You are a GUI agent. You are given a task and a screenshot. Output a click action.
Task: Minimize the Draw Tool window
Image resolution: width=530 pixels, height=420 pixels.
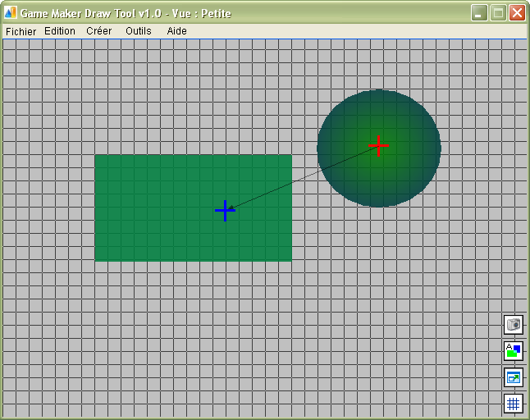pos(478,12)
